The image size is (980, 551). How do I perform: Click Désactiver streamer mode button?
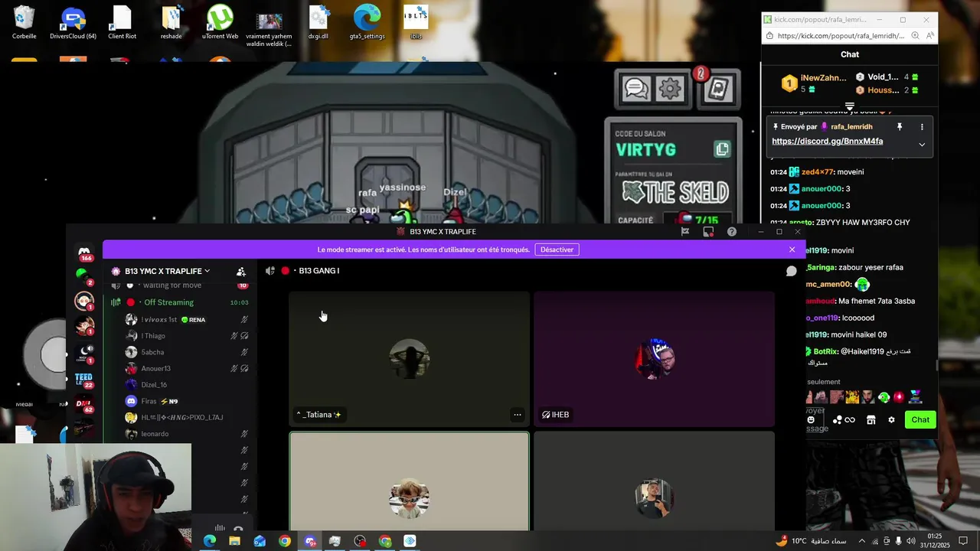click(557, 249)
